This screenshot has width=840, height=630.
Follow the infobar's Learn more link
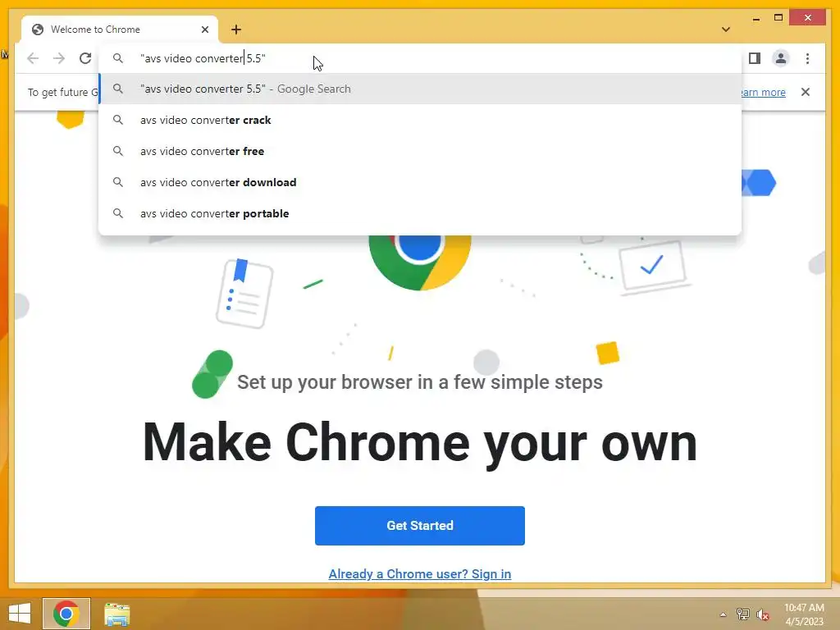tap(763, 92)
